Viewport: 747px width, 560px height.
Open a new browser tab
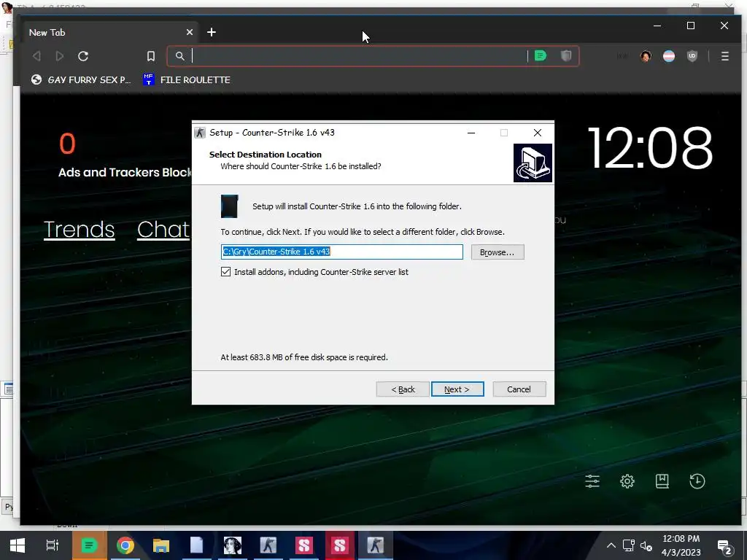(x=212, y=32)
